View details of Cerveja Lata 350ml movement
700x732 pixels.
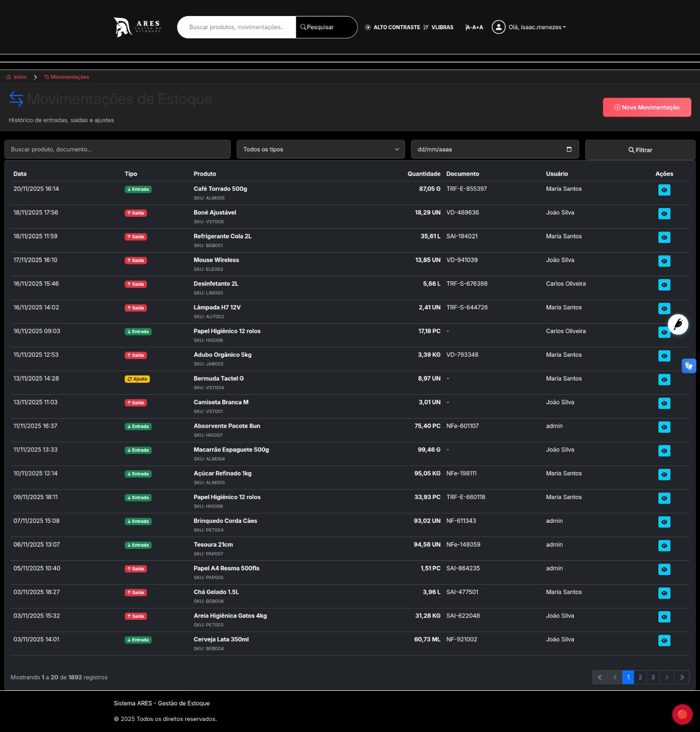pyautogui.click(x=664, y=641)
